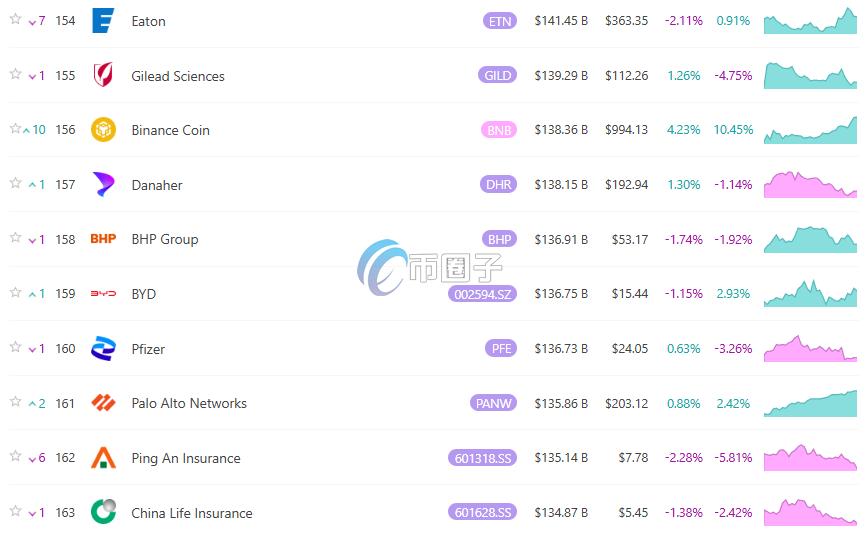Open the ETN ticker badge
Viewport: 865px width, 535px height.
coord(499,21)
